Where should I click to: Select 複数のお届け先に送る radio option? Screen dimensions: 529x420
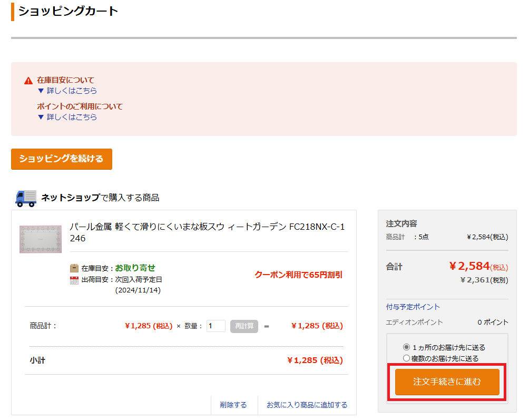point(406,358)
